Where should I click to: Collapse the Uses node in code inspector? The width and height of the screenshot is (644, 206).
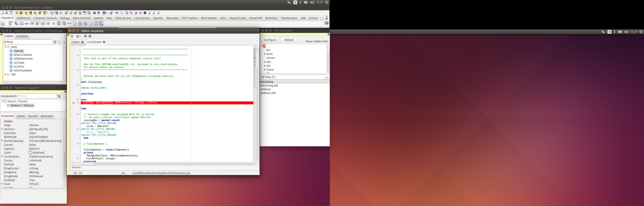coord(5,47)
